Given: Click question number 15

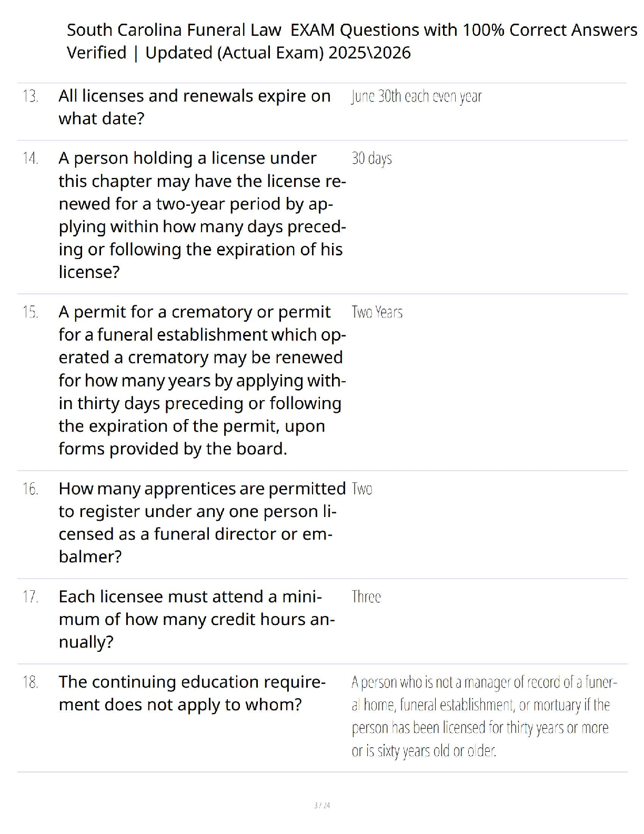Looking at the screenshot, I should pyautogui.click(x=31, y=312).
